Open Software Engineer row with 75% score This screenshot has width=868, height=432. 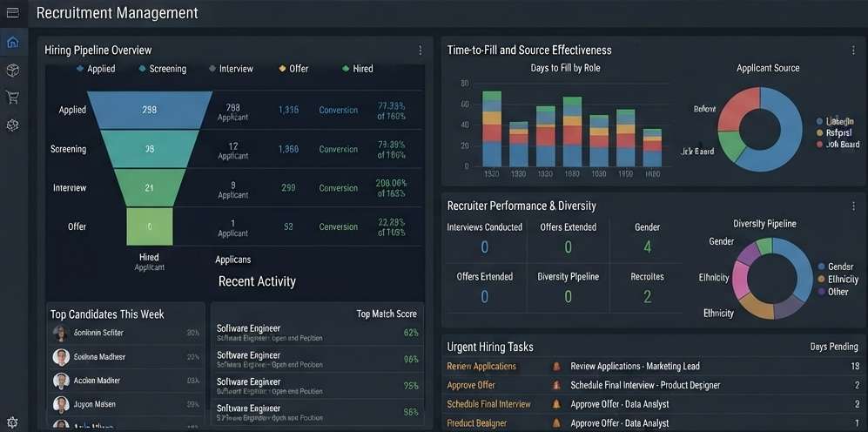(x=317, y=386)
